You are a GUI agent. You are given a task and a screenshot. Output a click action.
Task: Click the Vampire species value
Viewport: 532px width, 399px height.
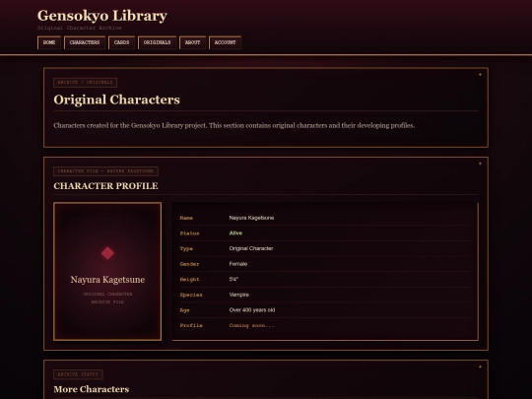(x=239, y=295)
